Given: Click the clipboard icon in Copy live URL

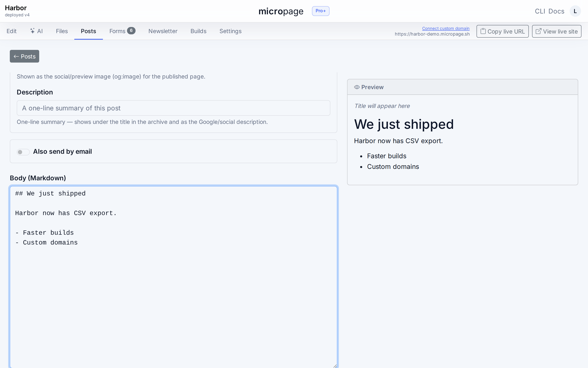Looking at the screenshot, I should 483,31.
